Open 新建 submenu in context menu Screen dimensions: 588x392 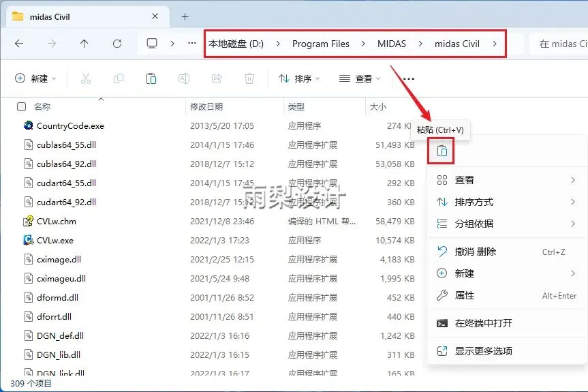tap(507, 273)
